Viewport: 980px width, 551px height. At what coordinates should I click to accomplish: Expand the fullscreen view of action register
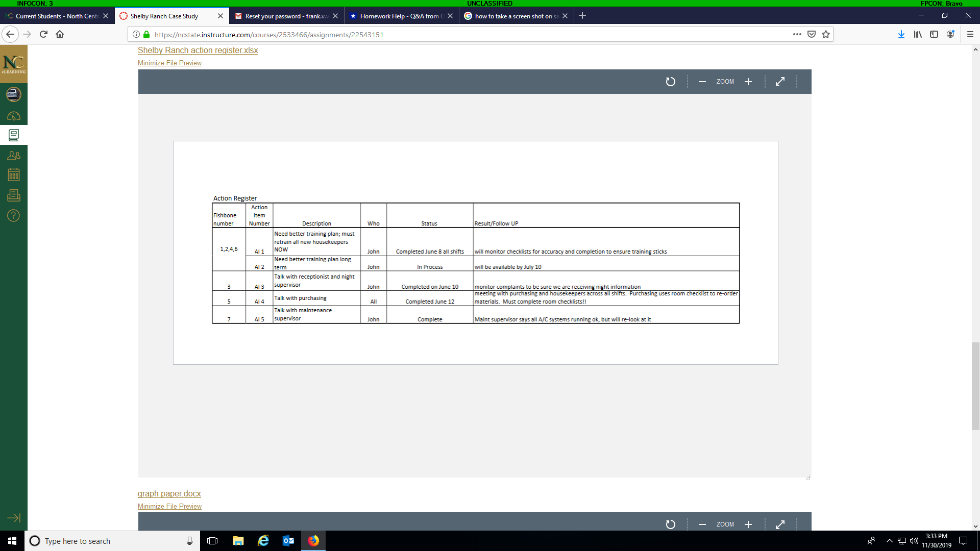780,82
